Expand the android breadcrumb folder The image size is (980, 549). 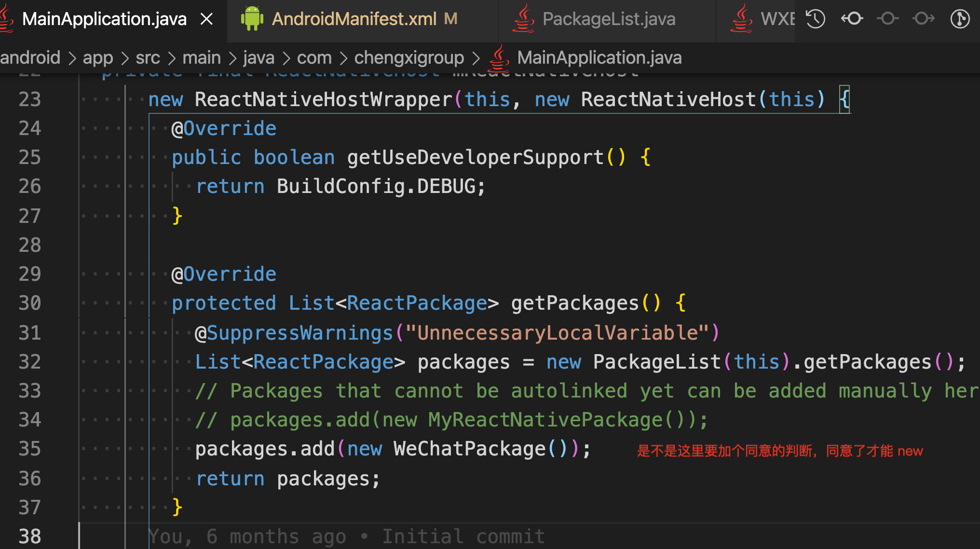[30, 58]
